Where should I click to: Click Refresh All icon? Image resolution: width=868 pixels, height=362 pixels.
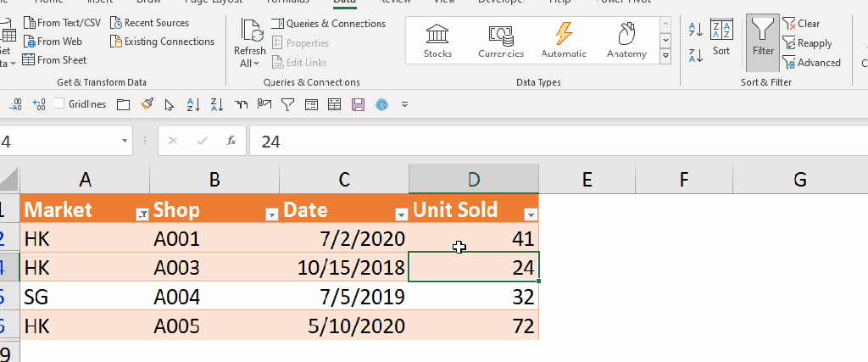pos(250,42)
